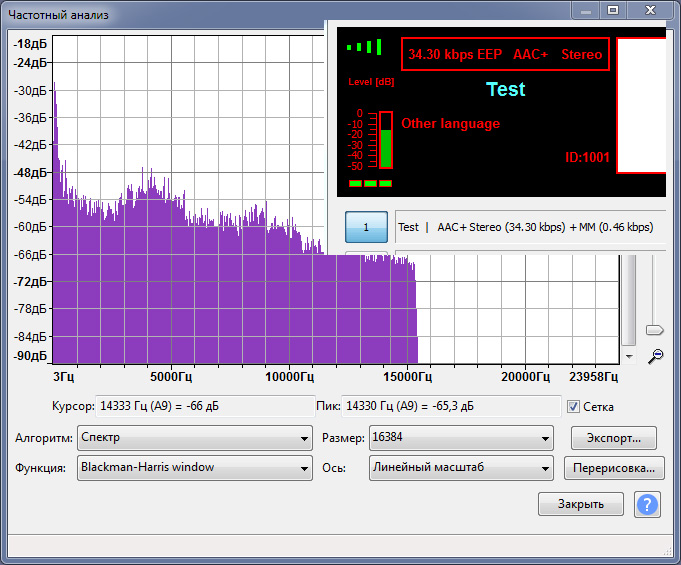Click the graph scrollbar down arrow

pos(629,357)
